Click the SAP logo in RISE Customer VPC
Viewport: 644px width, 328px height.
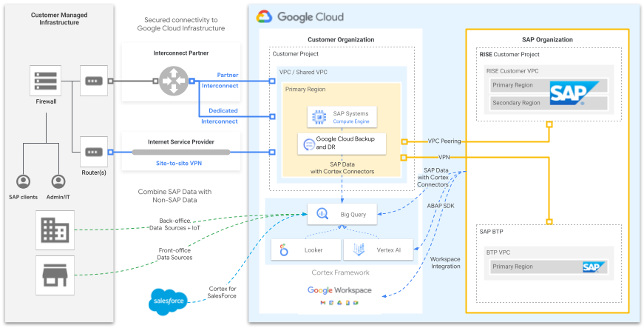568,93
